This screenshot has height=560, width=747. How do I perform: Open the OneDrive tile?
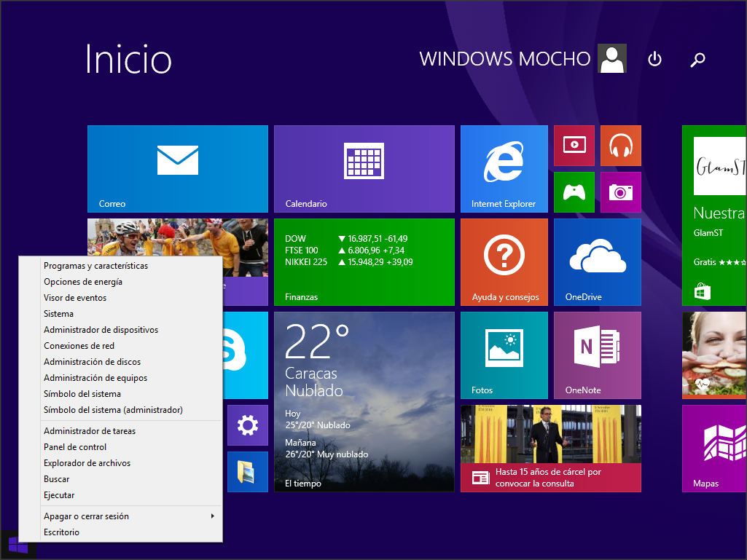pos(598,262)
